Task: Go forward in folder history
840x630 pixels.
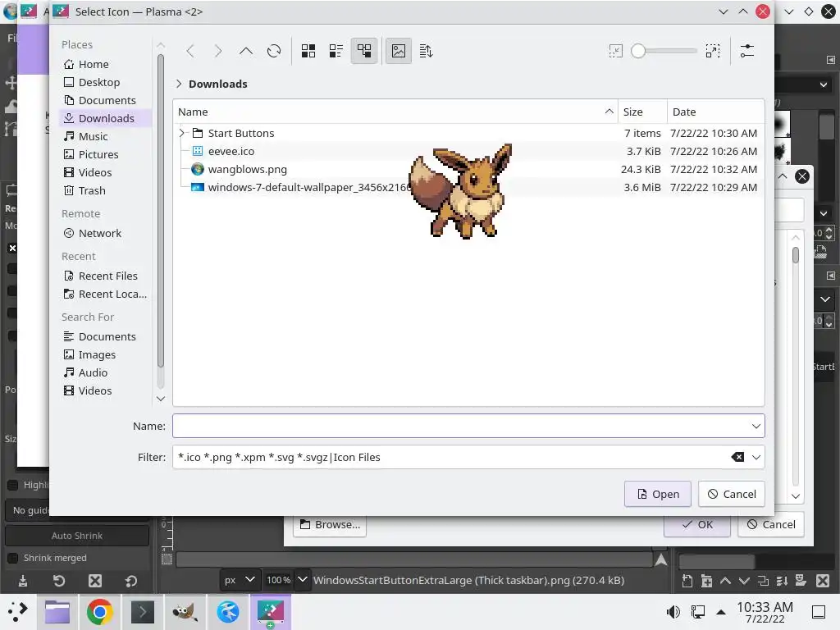Action: pos(218,51)
